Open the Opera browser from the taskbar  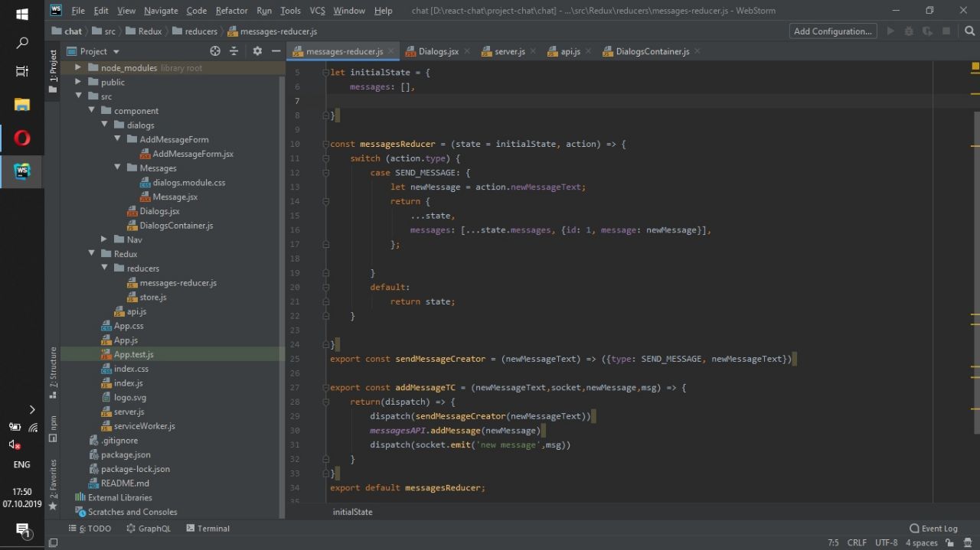[x=21, y=138]
